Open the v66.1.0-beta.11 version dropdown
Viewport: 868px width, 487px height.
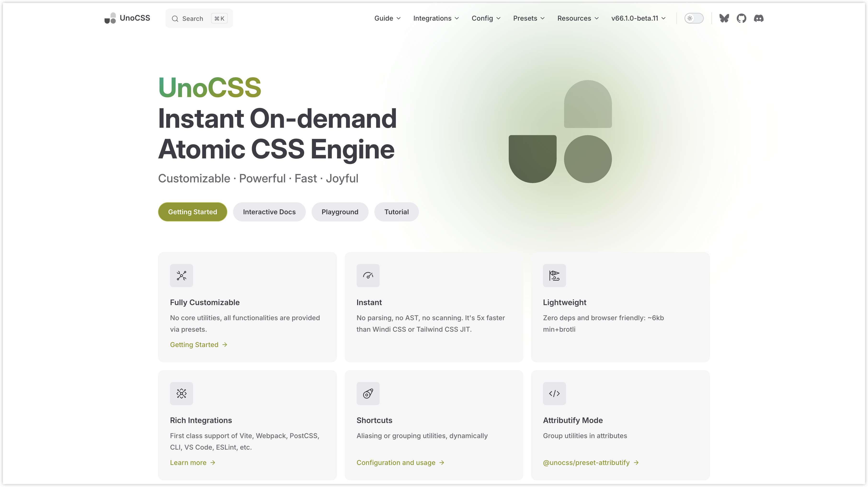click(638, 18)
